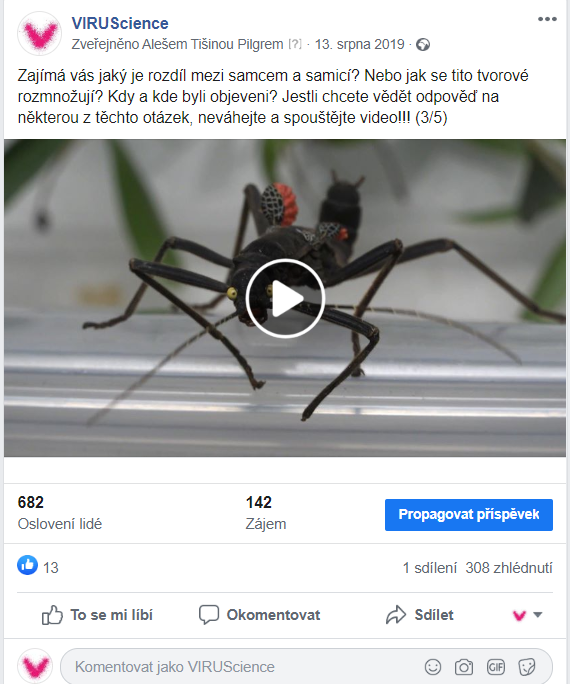570x684 pixels.
Task: Open the VIRUScience page name link
Action: [120, 24]
